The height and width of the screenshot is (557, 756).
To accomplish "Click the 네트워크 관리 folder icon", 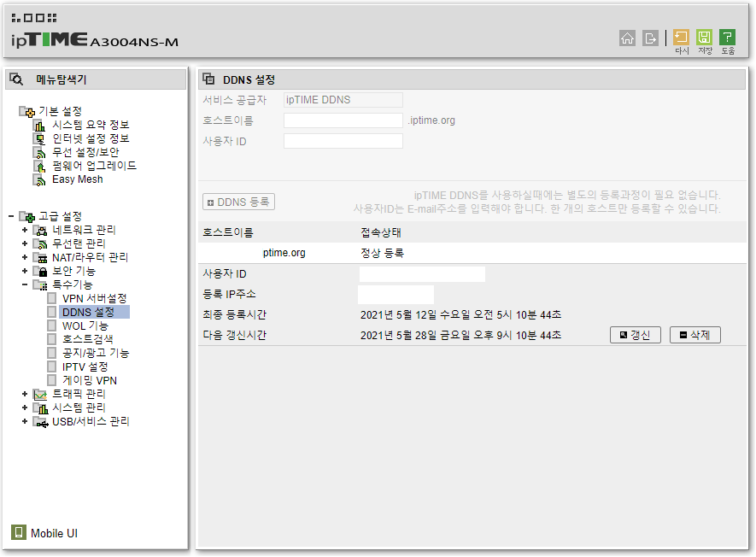I will (40, 231).
